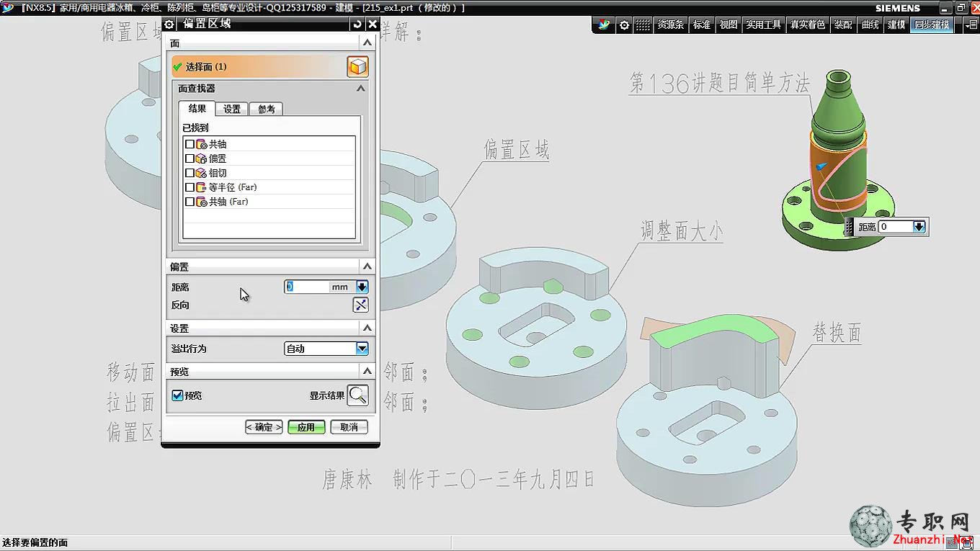
Task: Enable the 等半径 (Far) checkbox
Action: (190, 187)
